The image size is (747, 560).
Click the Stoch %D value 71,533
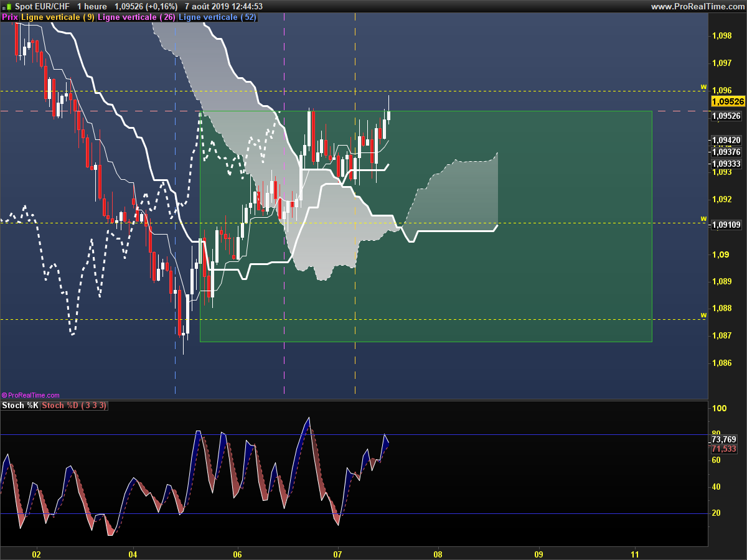pos(725,449)
